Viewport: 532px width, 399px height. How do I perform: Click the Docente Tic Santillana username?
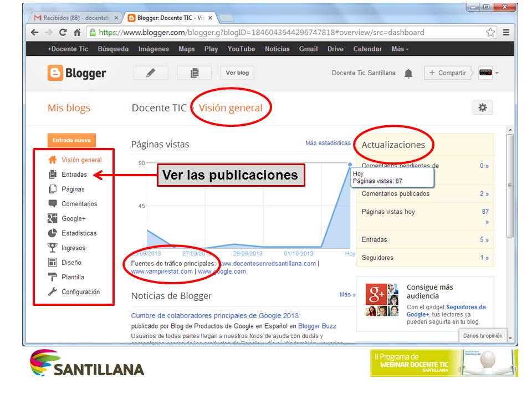[x=364, y=73]
